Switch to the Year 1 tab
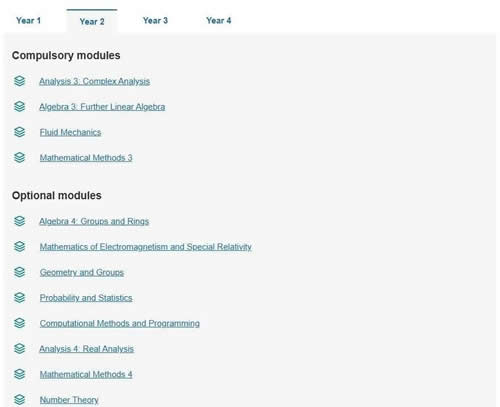 28,21
